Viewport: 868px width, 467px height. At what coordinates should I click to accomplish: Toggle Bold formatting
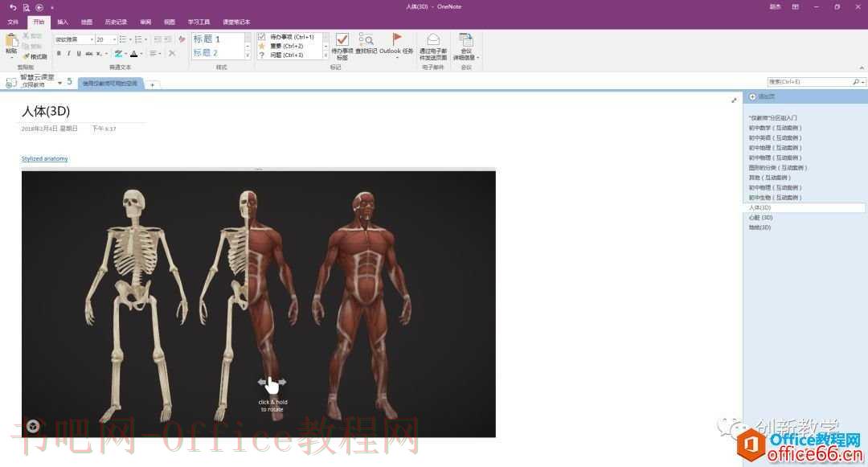coord(59,54)
